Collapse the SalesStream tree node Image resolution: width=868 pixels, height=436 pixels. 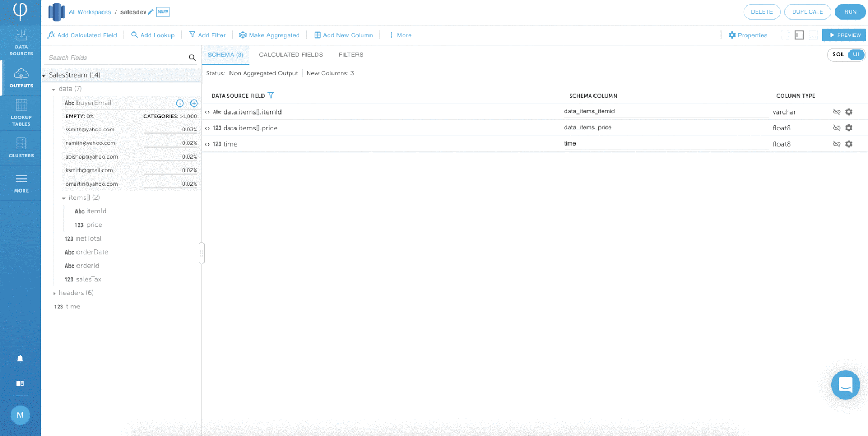point(44,75)
